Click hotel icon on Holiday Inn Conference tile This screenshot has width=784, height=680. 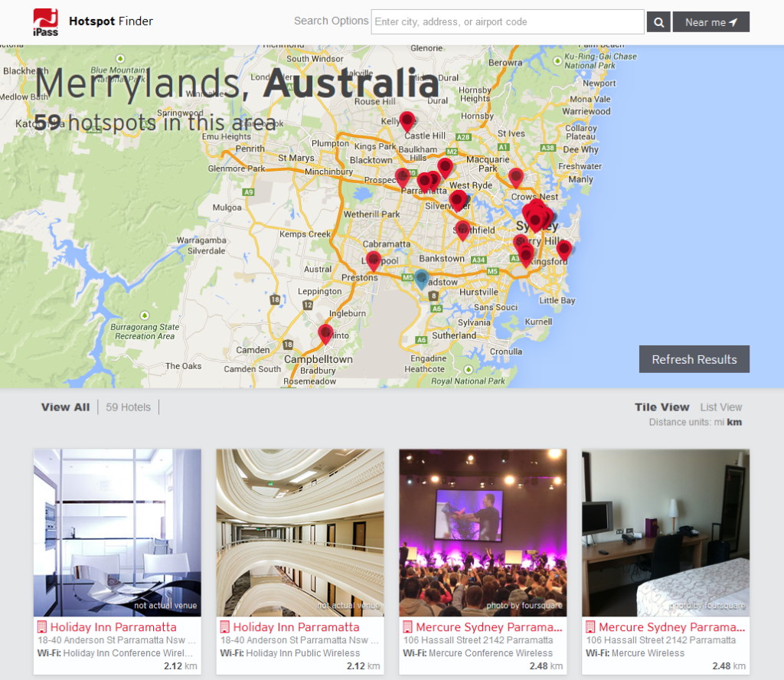click(42, 627)
